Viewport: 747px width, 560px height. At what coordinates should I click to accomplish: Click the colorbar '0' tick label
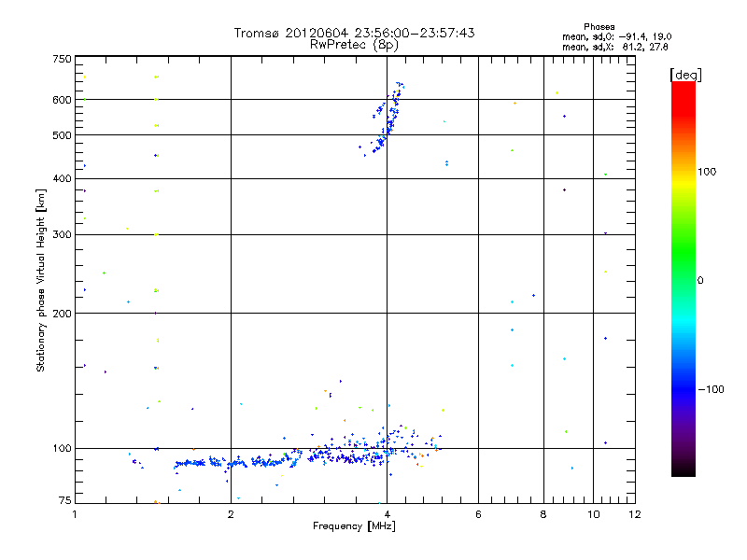coord(699,281)
